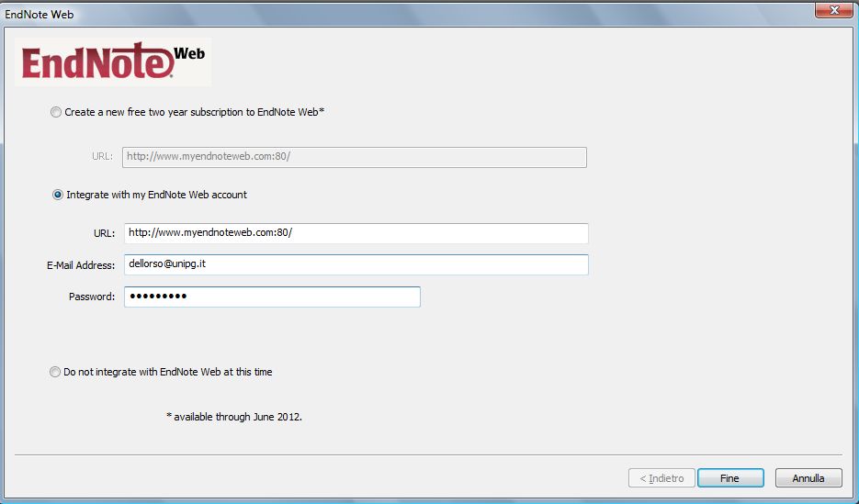Click the "EndNote Web" title bar text
Screen dimensions: 859x504
tap(40, 14)
